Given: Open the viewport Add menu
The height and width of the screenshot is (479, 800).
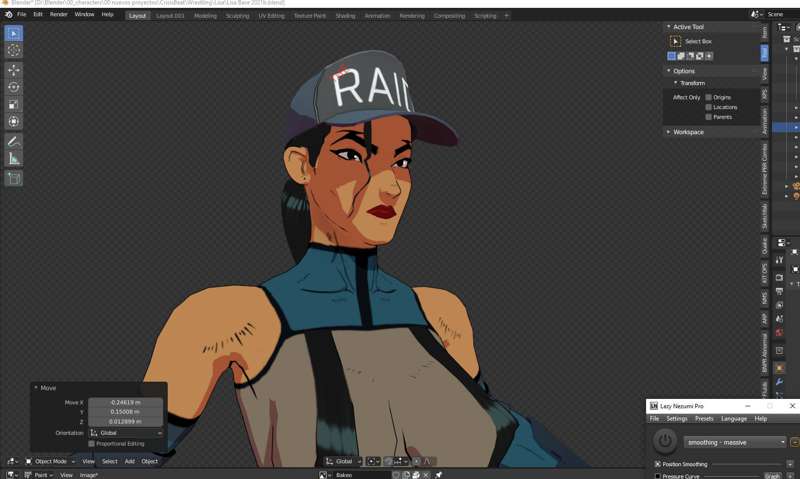Looking at the screenshot, I should 130,462.
